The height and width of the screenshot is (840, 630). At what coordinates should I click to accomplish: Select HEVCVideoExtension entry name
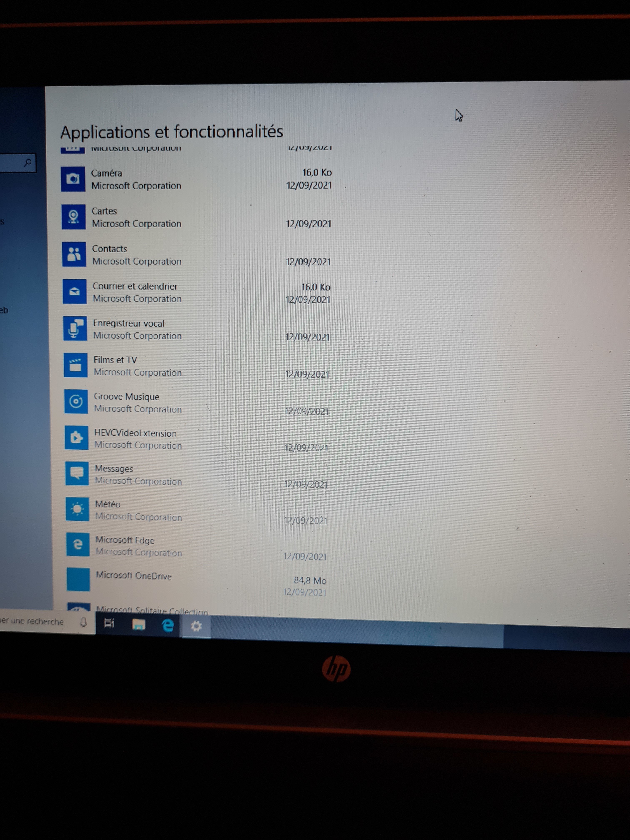click(136, 433)
